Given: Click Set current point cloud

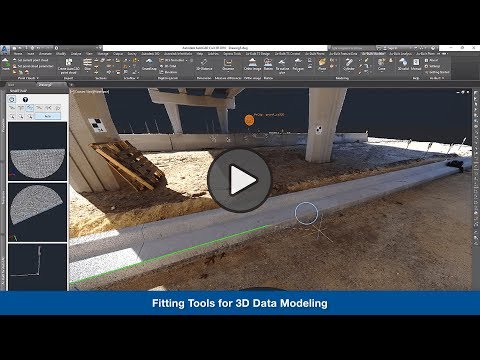Looking at the screenshot, I should click(x=30, y=60).
